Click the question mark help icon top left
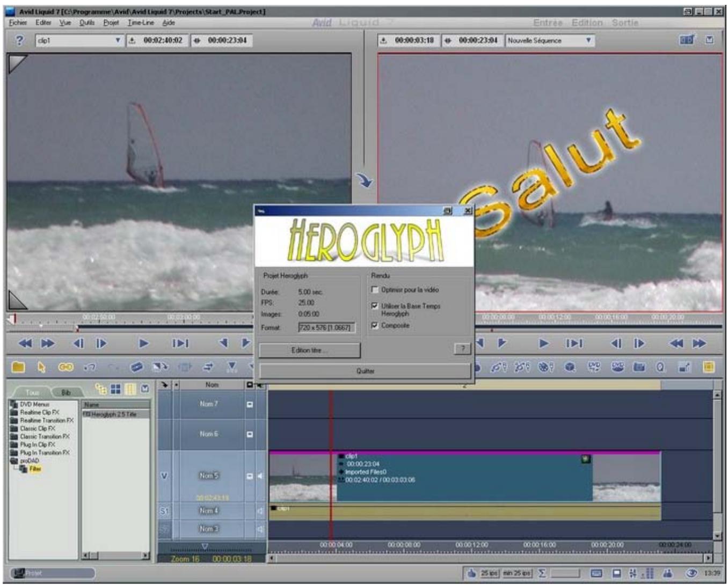Viewport: 728px width, 585px height. [19, 40]
